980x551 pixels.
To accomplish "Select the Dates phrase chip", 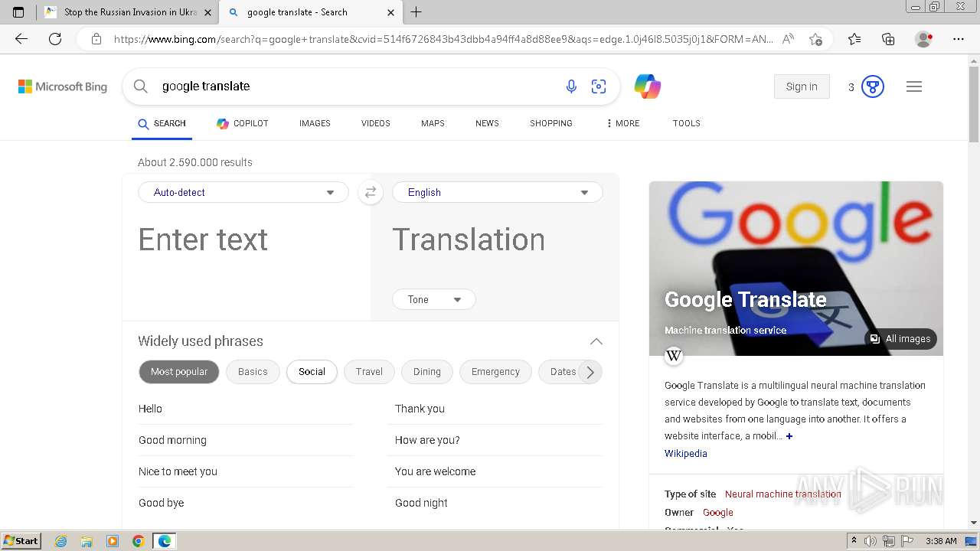I will (x=563, y=372).
